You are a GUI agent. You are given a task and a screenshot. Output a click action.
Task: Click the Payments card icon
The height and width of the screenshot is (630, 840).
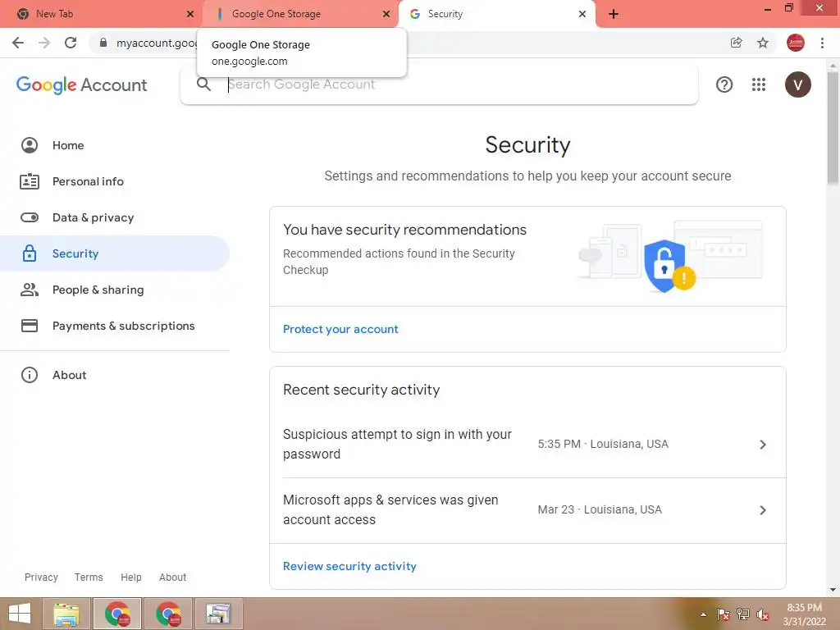(x=30, y=326)
